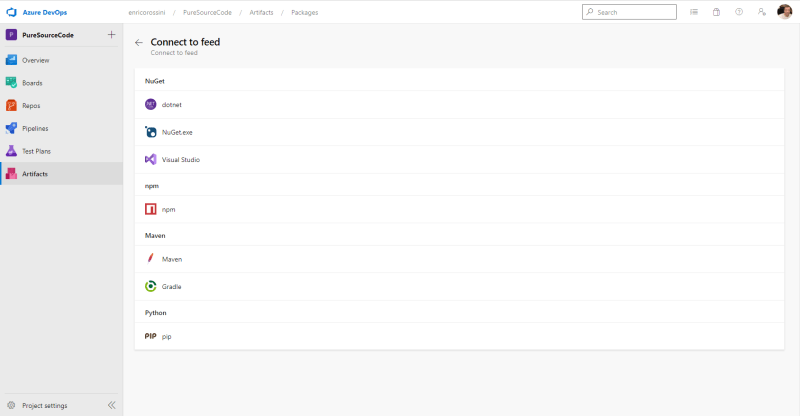Image resolution: width=800 pixels, height=416 pixels.
Task: Click Packages breadcrumb
Action: [x=305, y=12]
